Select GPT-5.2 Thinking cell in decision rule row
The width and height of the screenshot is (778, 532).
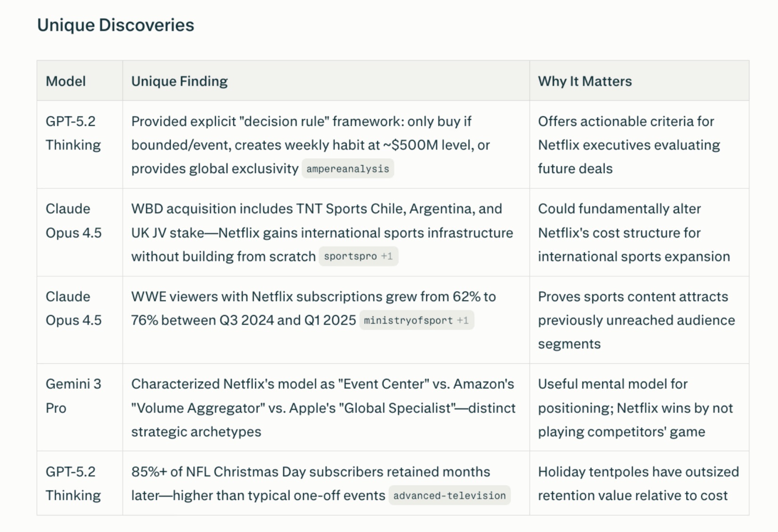pos(73,133)
